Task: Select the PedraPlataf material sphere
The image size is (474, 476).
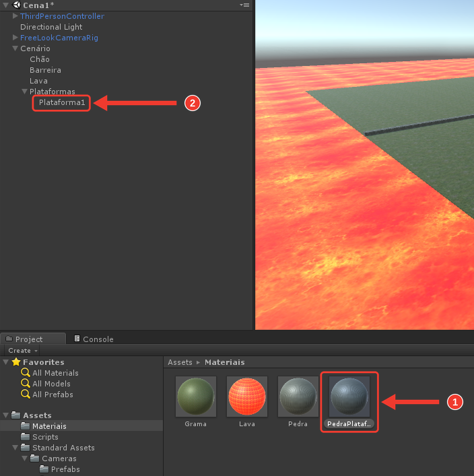Action: (349, 396)
